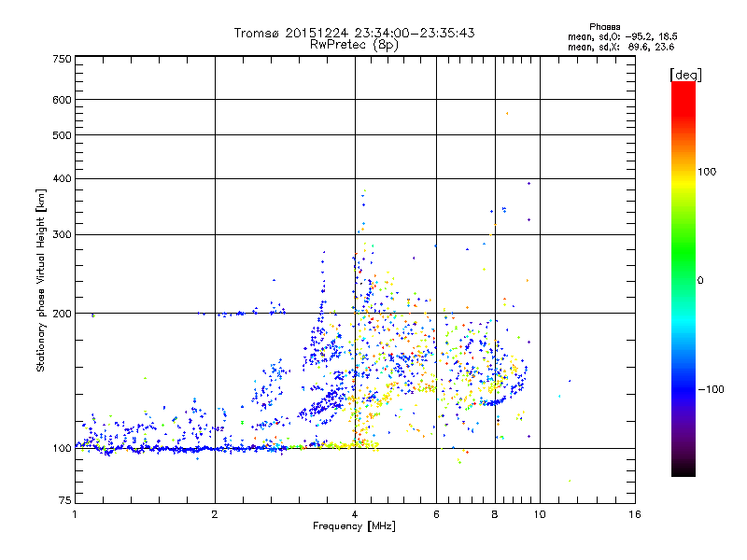Viewport: 747px width, 560px height.
Task: Click the y-axis tick label "750"
Action: [x=62, y=59]
